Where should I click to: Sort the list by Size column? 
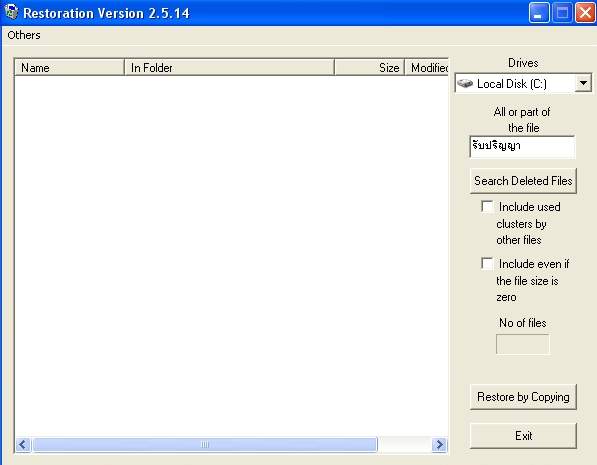(369, 67)
